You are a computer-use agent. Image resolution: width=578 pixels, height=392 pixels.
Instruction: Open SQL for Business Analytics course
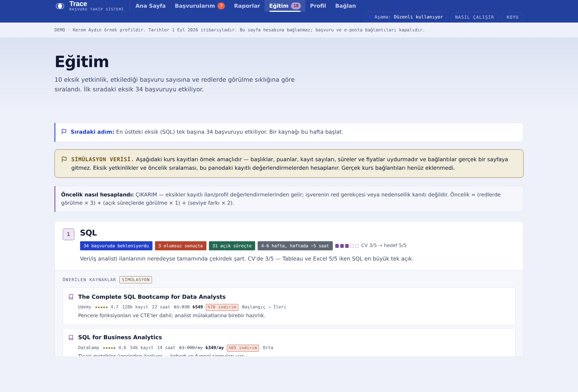pos(120,337)
